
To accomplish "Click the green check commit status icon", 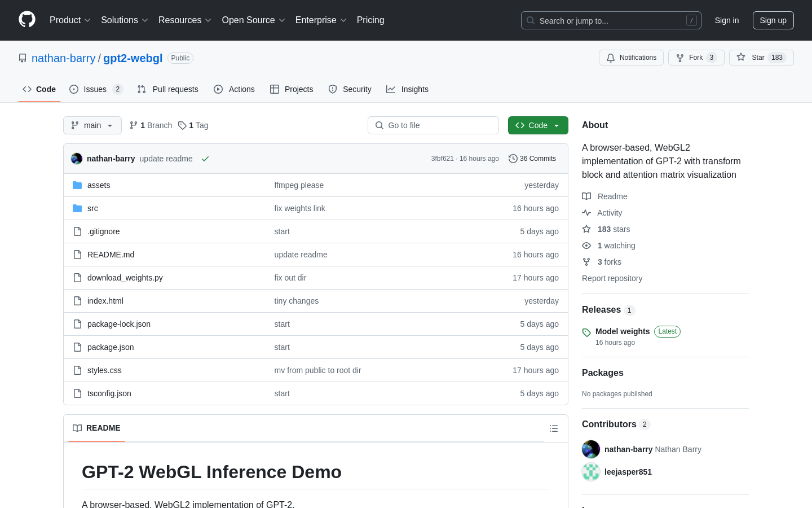I will 205,159.
